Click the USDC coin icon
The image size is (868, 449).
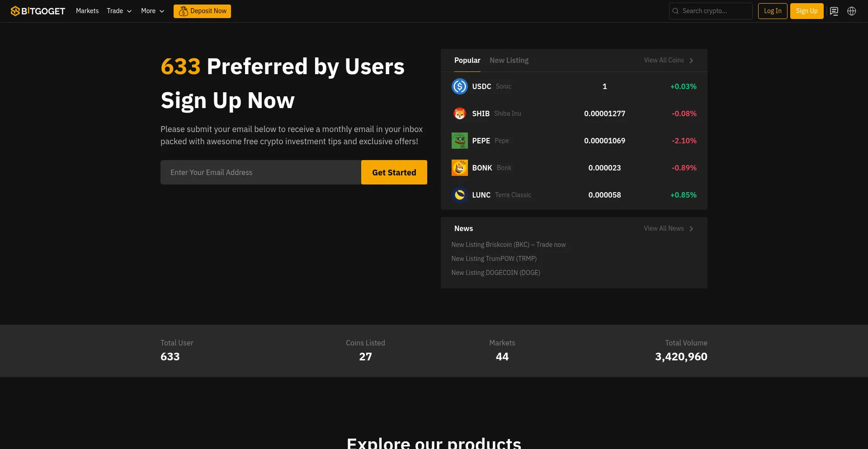459,86
